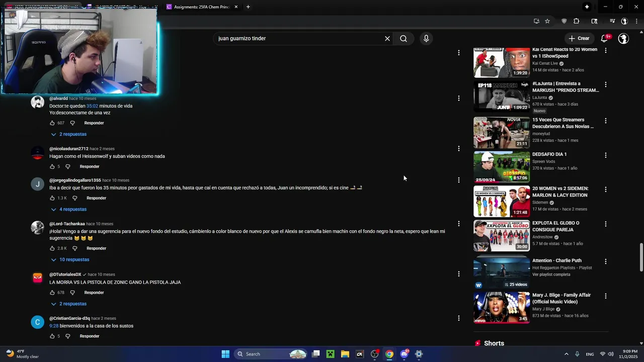Expand 10 respuestas under Lord-Tachankaa comment
The image size is (644, 362).
pos(70,259)
